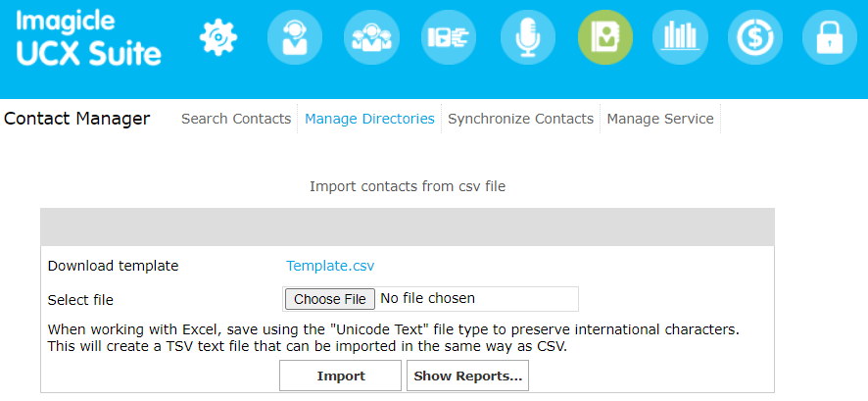
Task: Download the Template.csv file
Action: coord(330,265)
